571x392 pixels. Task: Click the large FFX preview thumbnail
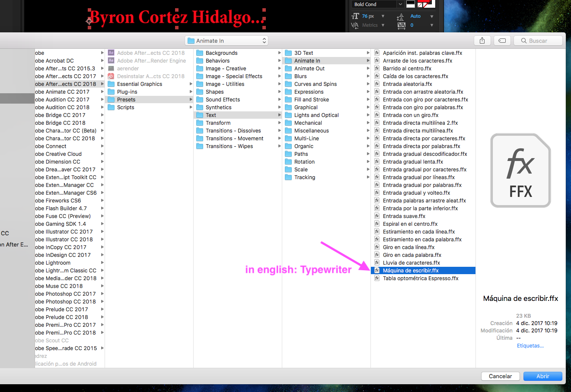(x=520, y=171)
